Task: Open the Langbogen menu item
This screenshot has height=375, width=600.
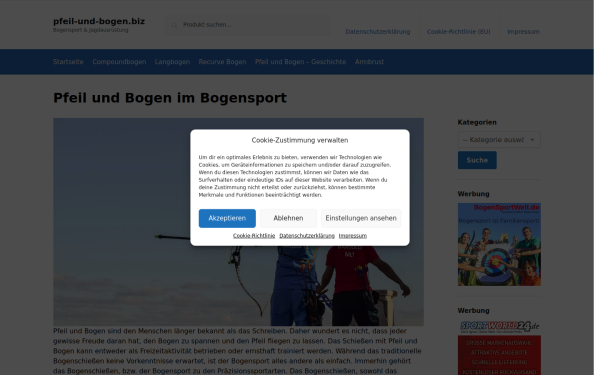Action: [x=172, y=62]
